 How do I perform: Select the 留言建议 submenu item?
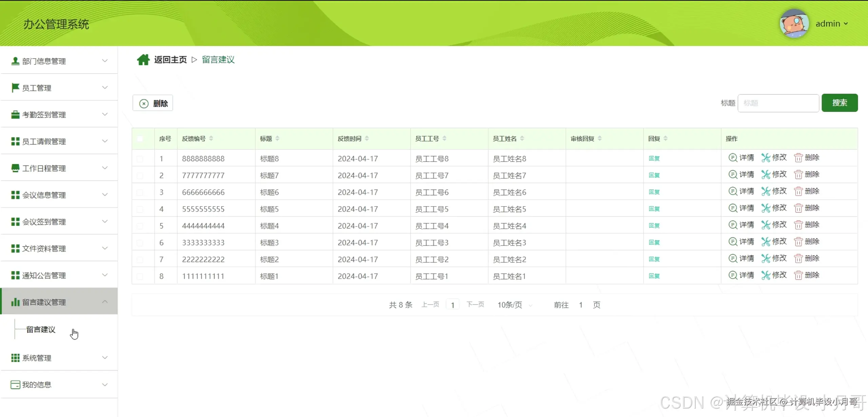pyautogui.click(x=41, y=330)
